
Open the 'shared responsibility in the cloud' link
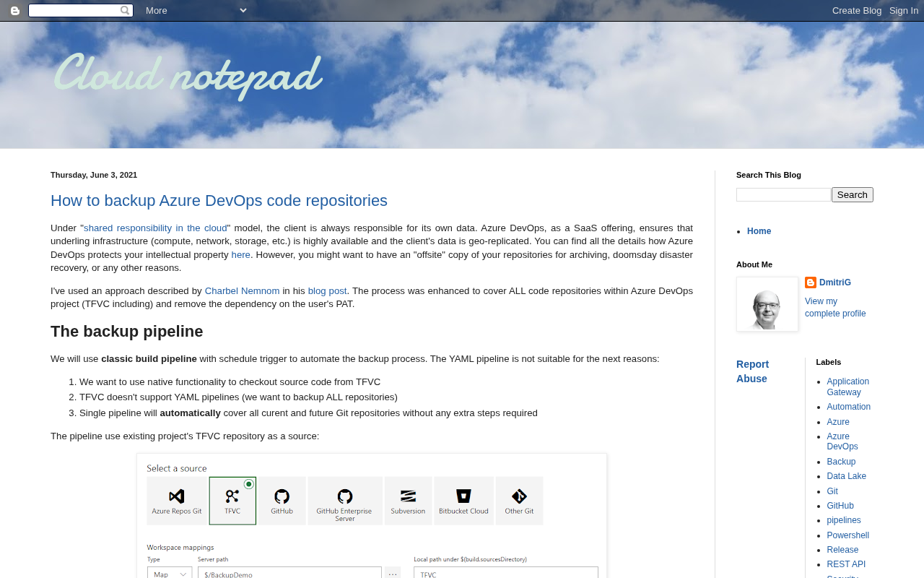coord(155,228)
